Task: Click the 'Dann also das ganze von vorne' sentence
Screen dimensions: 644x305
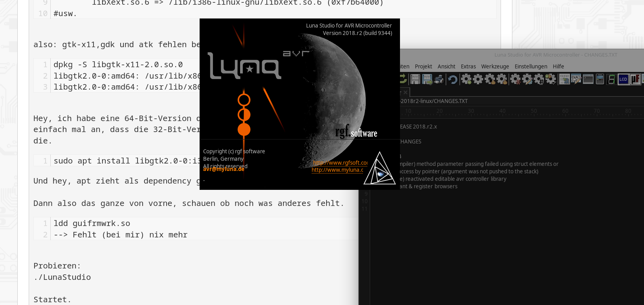Action: 189,203
